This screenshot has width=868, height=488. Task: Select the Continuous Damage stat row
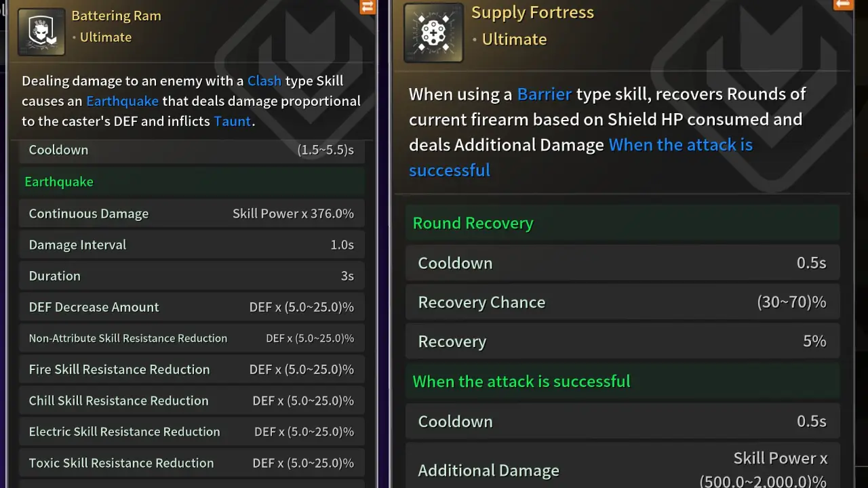coord(191,213)
